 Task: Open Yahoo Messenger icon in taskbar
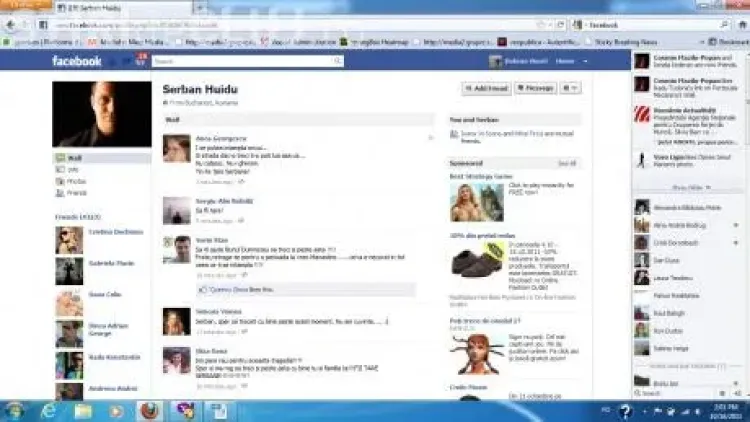[185, 410]
